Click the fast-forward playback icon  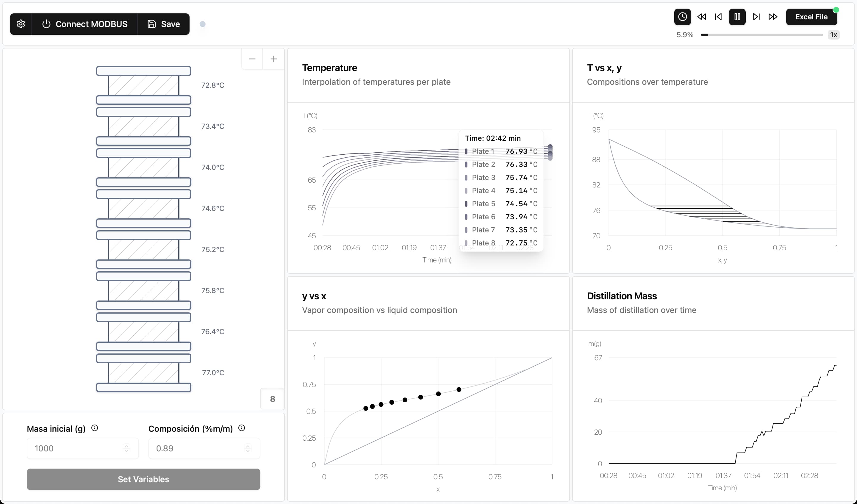tap(773, 17)
